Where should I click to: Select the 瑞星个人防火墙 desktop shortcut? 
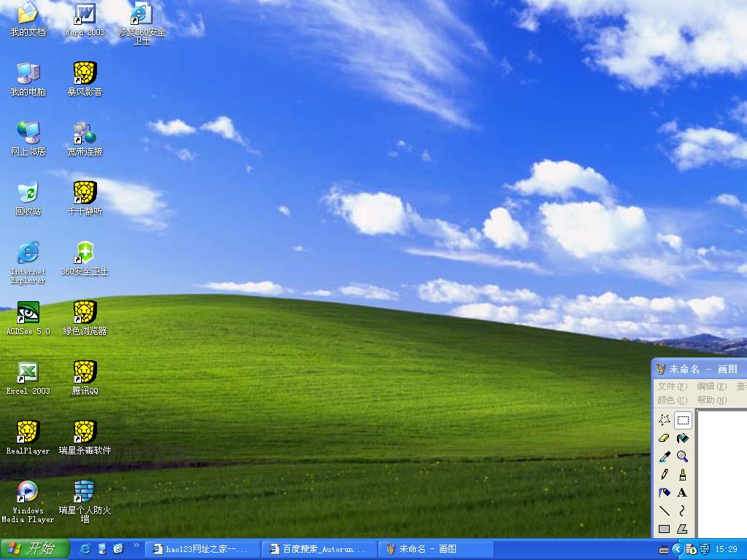(x=85, y=502)
